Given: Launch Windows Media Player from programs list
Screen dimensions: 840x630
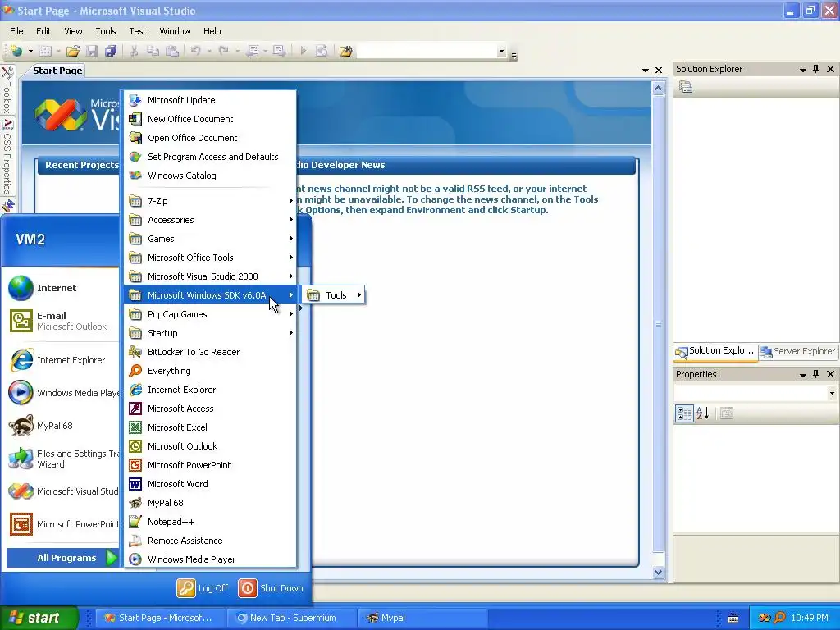Looking at the screenshot, I should tap(210, 559).
